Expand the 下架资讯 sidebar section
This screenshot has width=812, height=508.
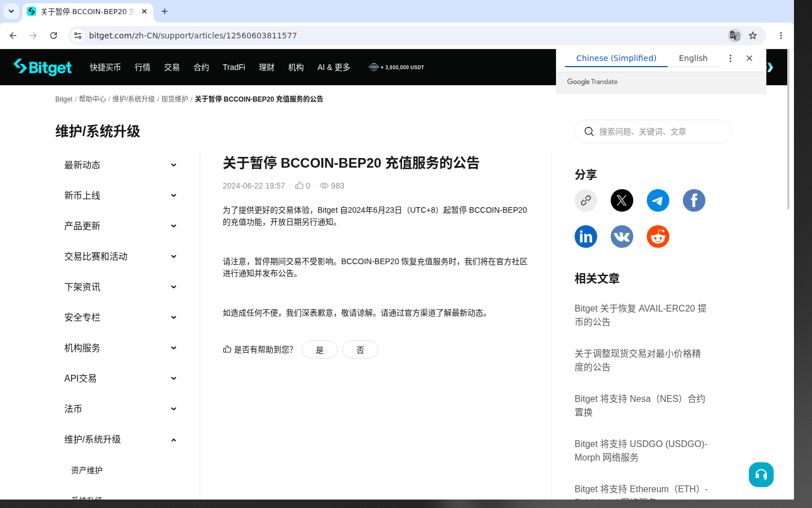(x=121, y=287)
